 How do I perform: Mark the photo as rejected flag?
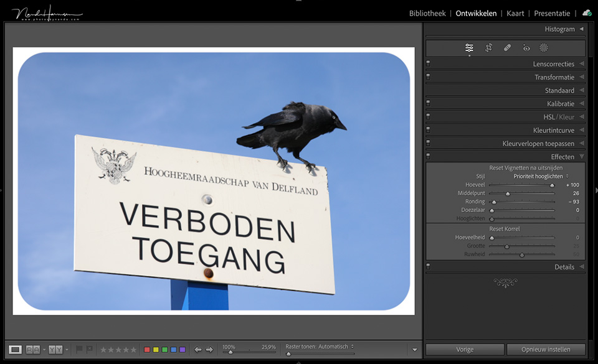coord(89,349)
